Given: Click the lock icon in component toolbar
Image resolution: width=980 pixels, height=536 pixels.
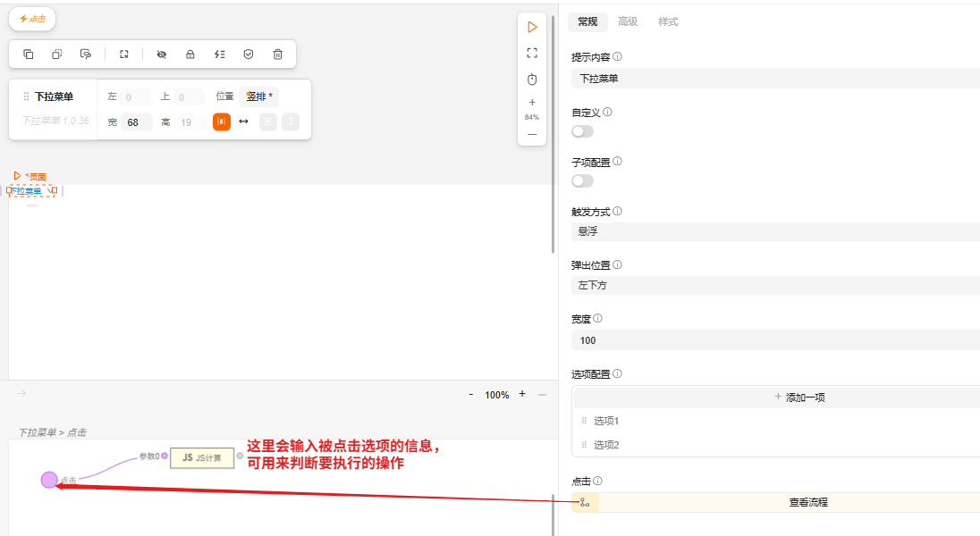Looking at the screenshot, I should (x=190, y=54).
